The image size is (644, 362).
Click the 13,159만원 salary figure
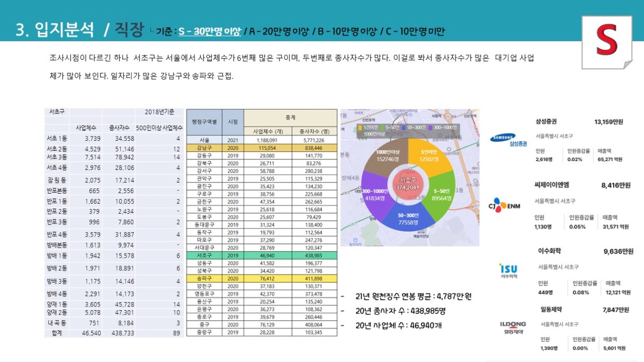coord(609,122)
